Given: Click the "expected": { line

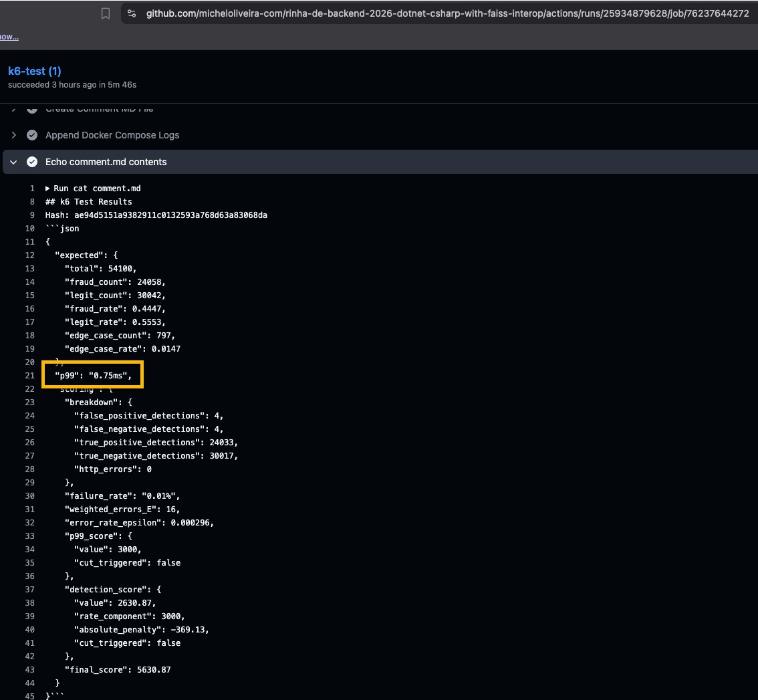Looking at the screenshot, I should pos(86,255).
